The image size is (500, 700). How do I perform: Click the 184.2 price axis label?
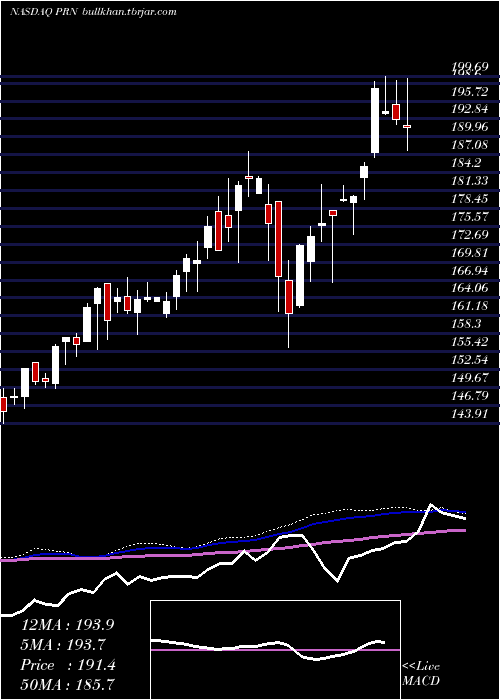(x=467, y=162)
